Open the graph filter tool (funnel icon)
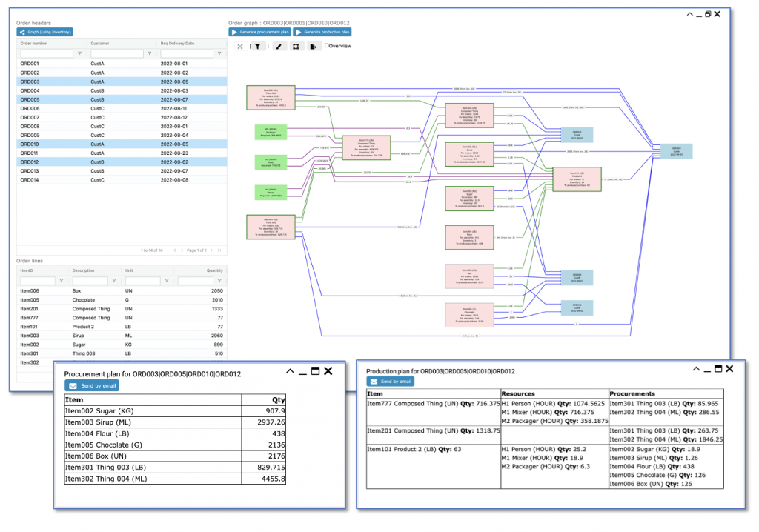The image size is (759, 532). tap(258, 46)
